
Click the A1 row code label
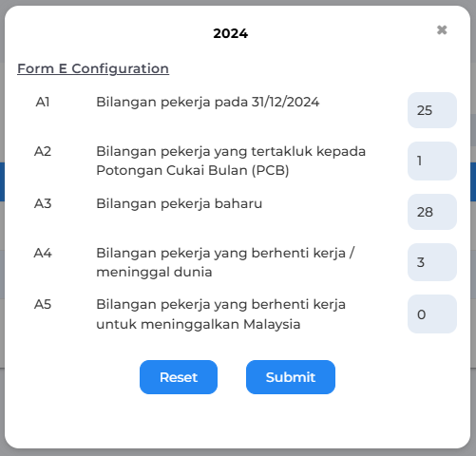[x=43, y=102]
